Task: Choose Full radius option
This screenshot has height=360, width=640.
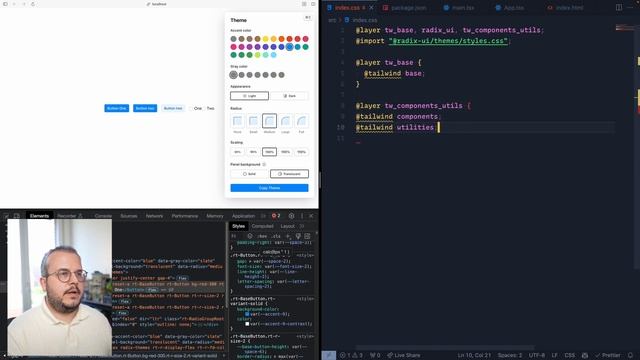Action: 301,121
